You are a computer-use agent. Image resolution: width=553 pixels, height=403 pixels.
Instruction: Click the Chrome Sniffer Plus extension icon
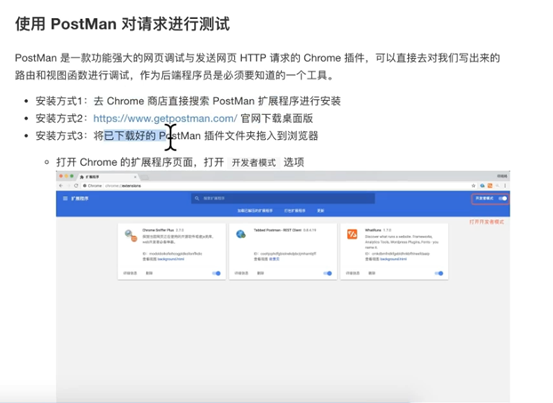coord(130,235)
